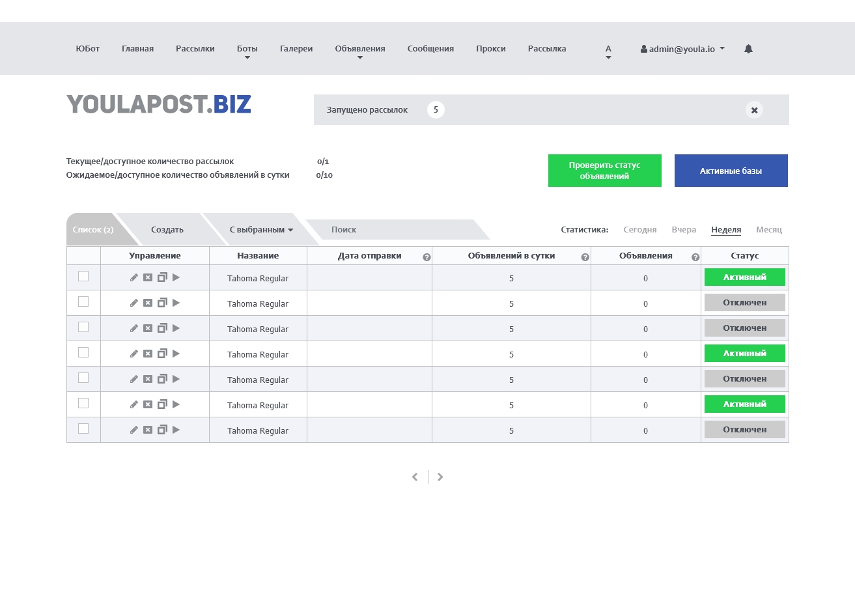
Task: Click help icon beside 'Объявления' column header
Action: (695, 257)
